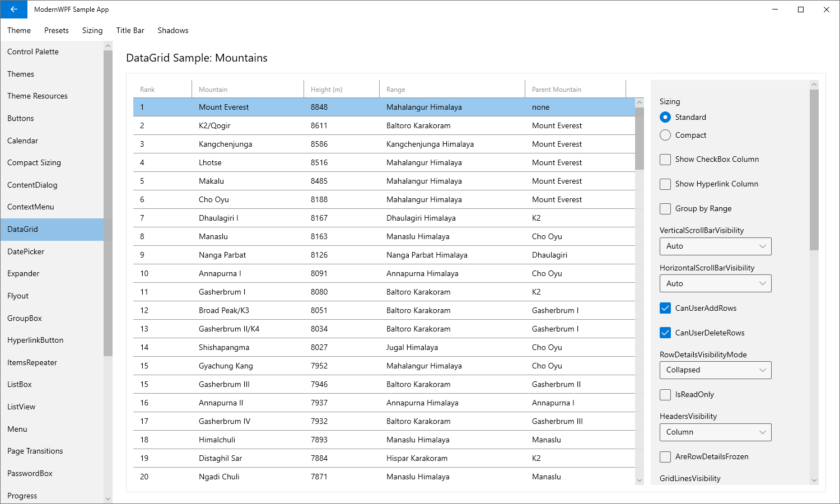Click the data grid scroll down arrow
The image size is (840, 504).
tap(640, 480)
